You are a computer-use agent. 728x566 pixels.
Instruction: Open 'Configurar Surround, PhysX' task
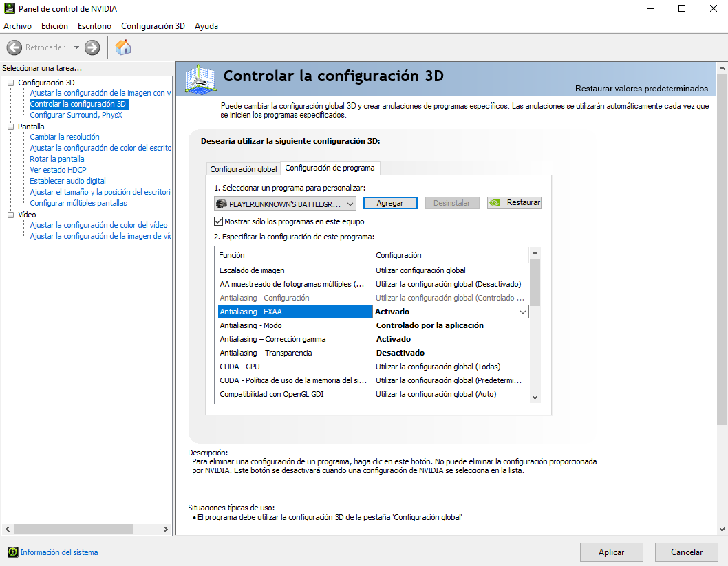76,115
